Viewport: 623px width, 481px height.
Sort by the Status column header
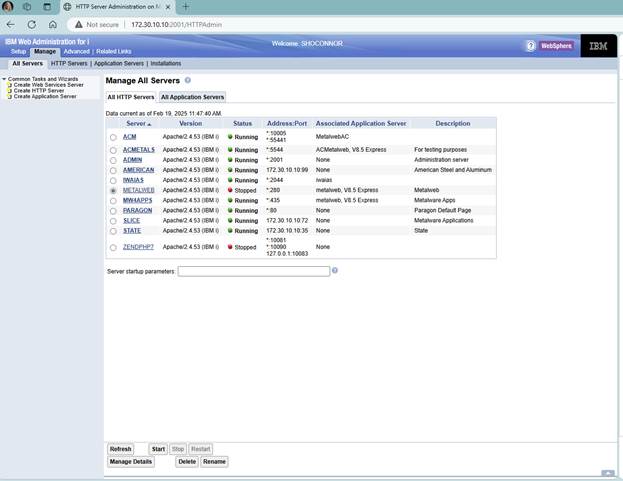coord(242,124)
